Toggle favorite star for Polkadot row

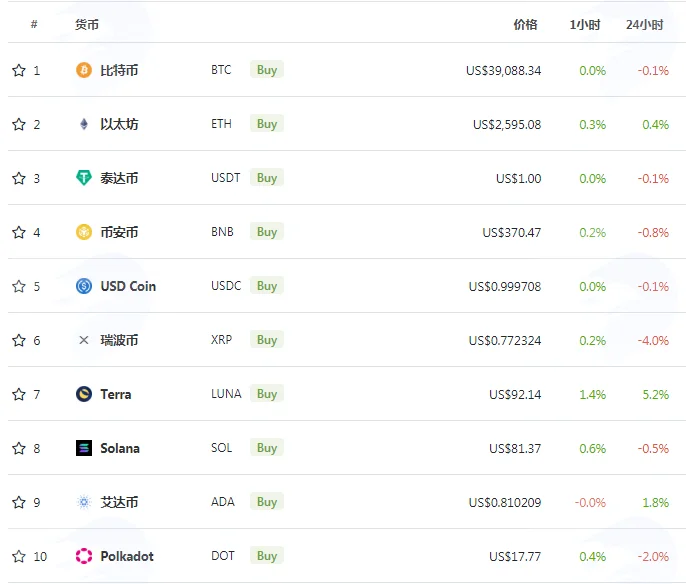pos(19,556)
